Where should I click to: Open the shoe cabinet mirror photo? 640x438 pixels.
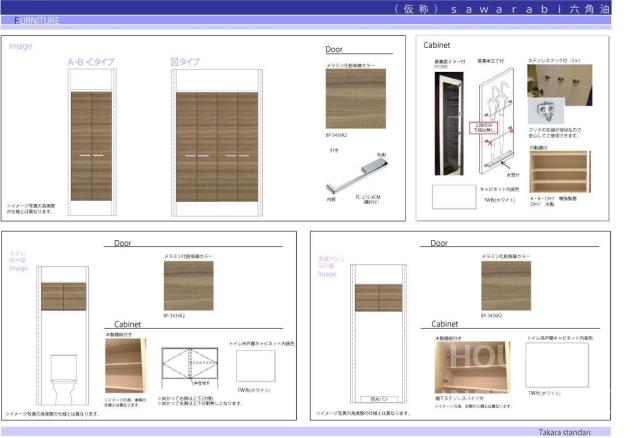coord(447,120)
